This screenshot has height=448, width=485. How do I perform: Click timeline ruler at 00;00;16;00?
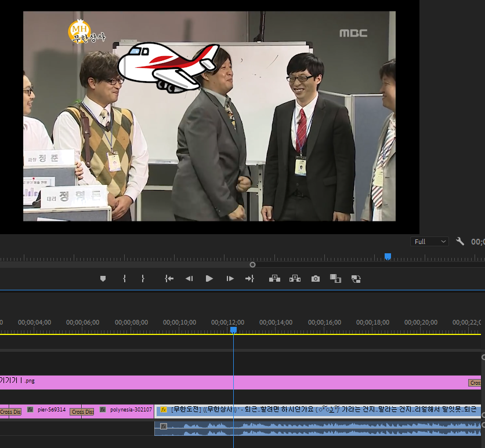click(x=324, y=322)
